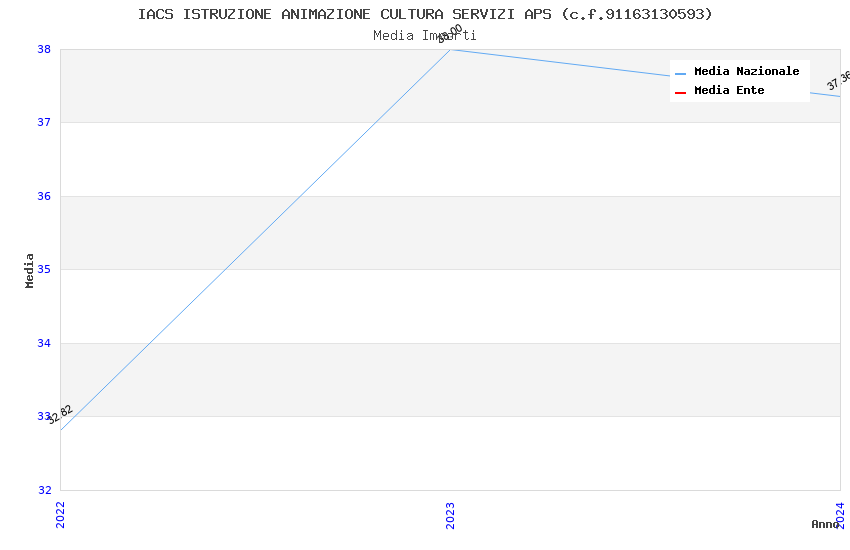Screen dimensions: 850x550
Task: Click the 37.36 data label at 2024
Action: [838, 80]
